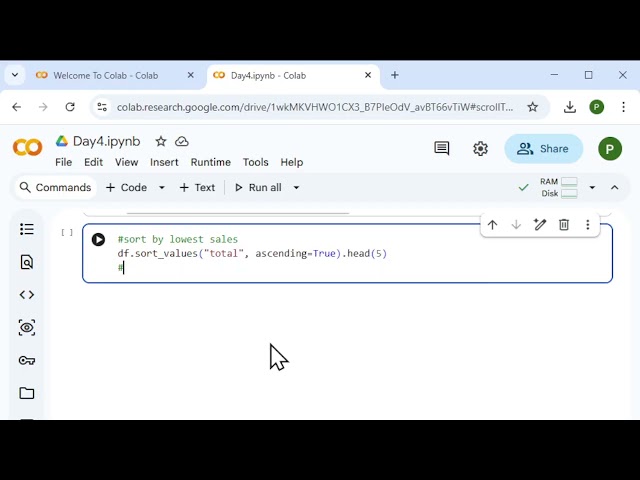640x480 pixels.
Task: Open the RAM and Disk connection dropdown
Action: tap(592, 188)
